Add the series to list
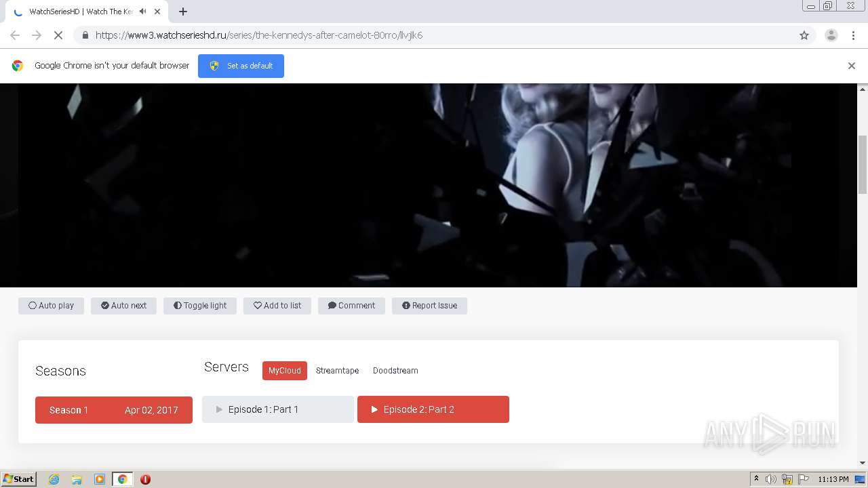 (277, 306)
